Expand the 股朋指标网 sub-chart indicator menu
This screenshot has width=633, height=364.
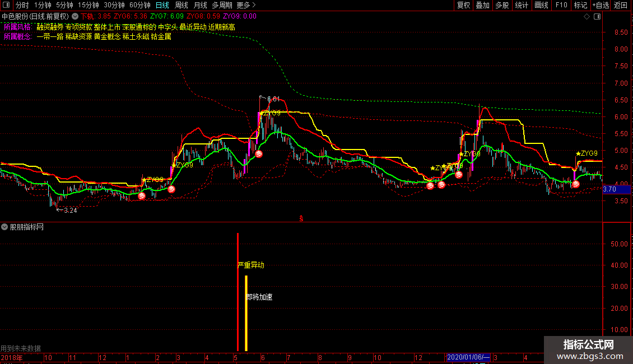4,227
